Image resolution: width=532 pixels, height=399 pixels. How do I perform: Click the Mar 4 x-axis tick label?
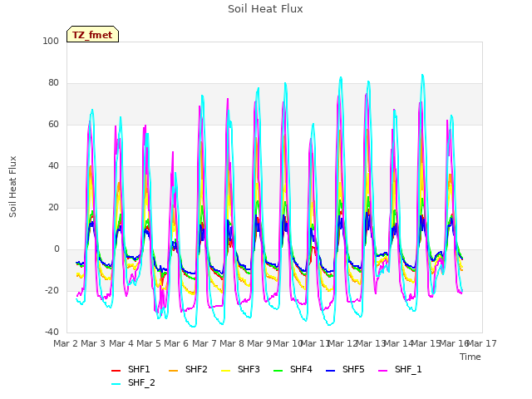click(121, 343)
